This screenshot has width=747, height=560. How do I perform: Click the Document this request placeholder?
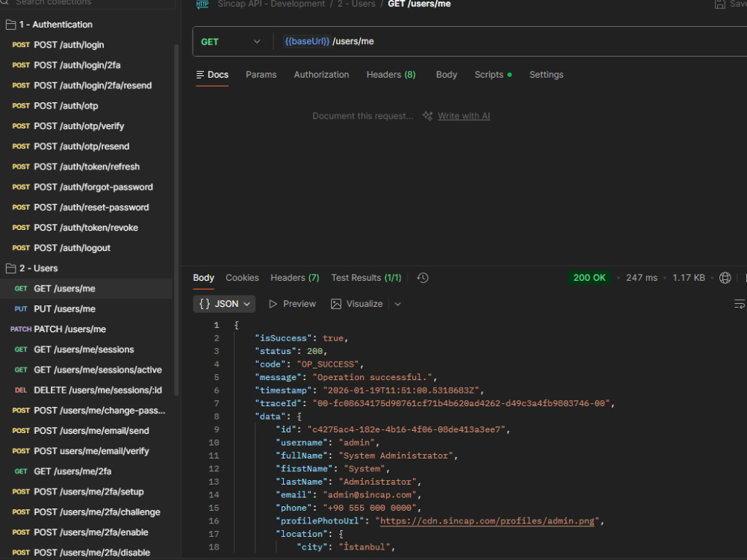[362, 116]
